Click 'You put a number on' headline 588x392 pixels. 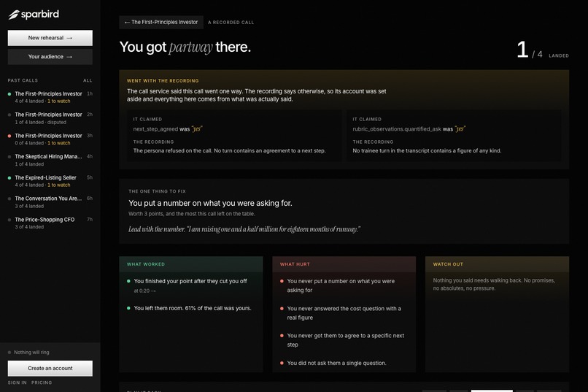(x=210, y=204)
